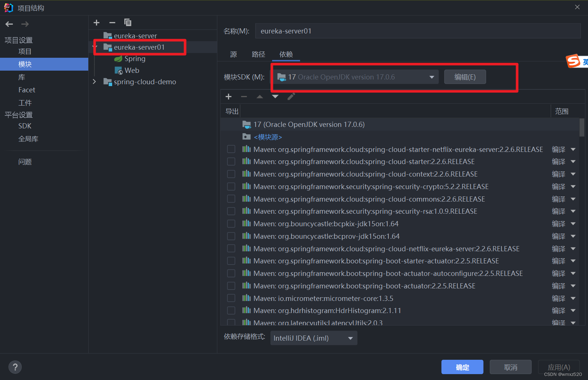588x380 pixels.
Task: Check export for spring-boot-starter-actuator:2.2.5.RELEASE
Action: coord(231,261)
